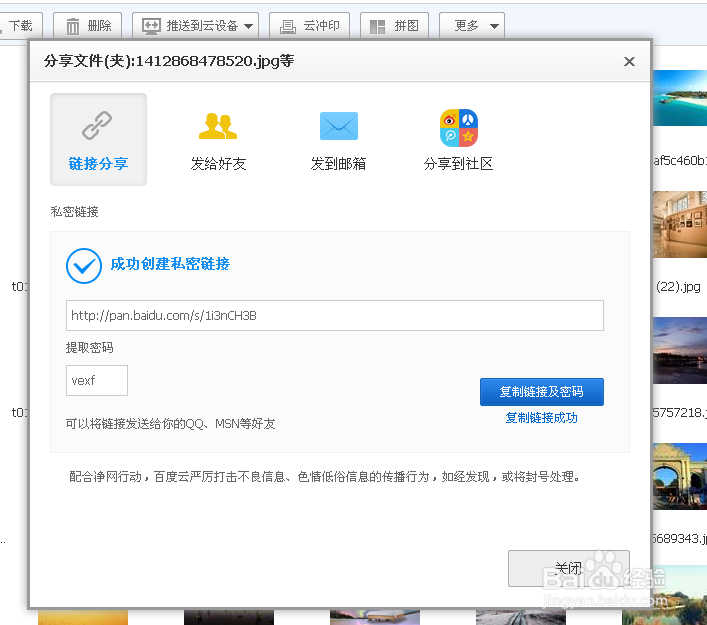This screenshot has width=707, height=625.
Task: Click the vexf extraction password field
Action: point(97,381)
